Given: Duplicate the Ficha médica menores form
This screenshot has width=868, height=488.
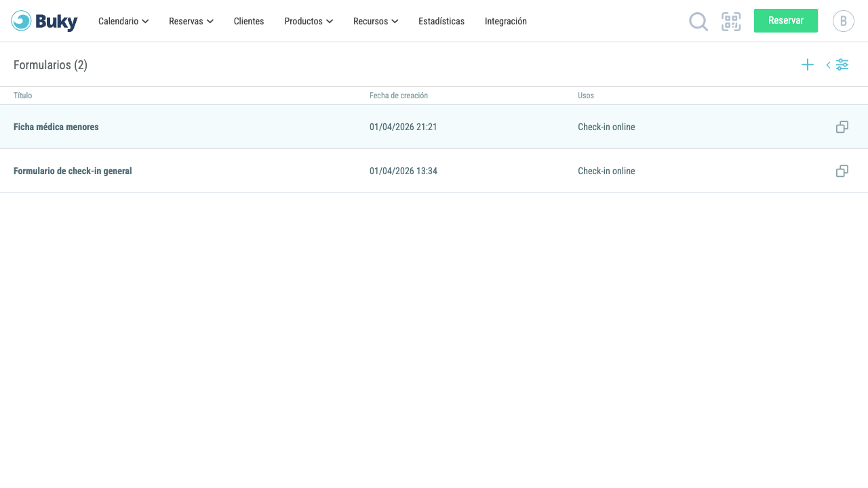Looking at the screenshot, I should (x=842, y=127).
